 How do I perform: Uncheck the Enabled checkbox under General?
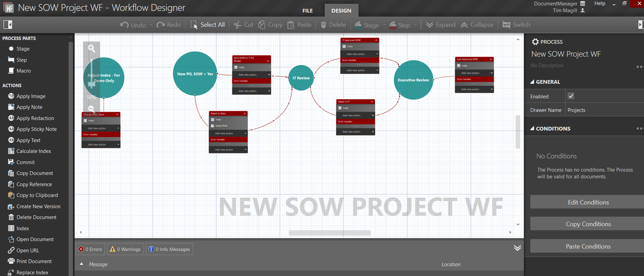[571, 96]
